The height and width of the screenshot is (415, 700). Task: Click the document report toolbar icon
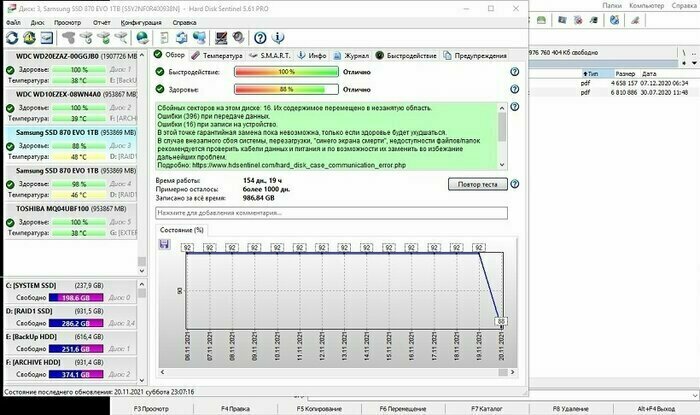[164, 38]
